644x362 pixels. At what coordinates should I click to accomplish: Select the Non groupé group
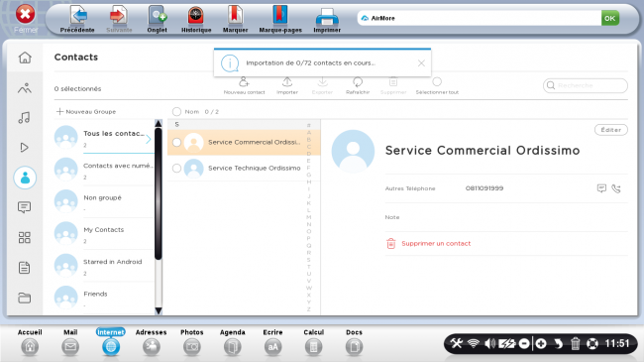click(x=104, y=202)
